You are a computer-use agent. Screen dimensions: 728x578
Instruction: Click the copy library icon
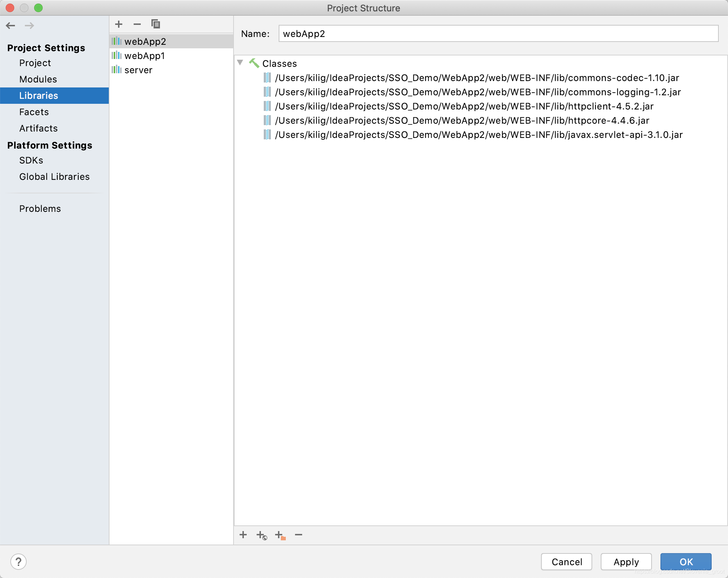(156, 24)
